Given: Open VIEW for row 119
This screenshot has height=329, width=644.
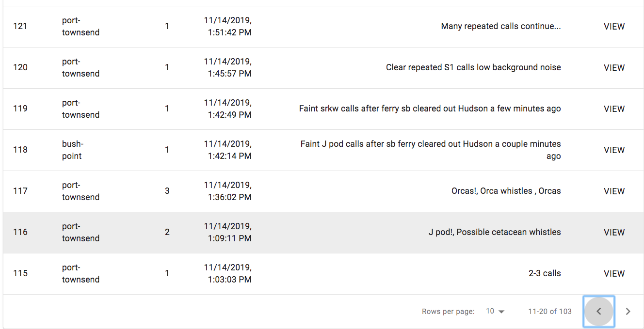Looking at the screenshot, I should pyautogui.click(x=614, y=109).
